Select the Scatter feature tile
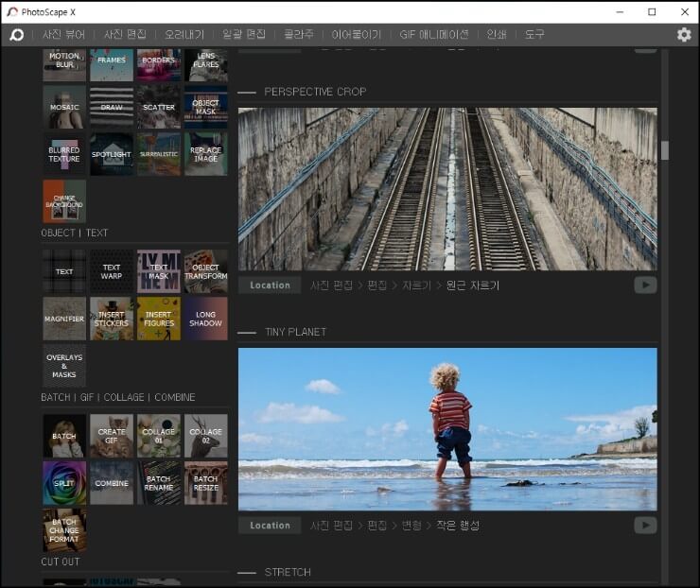This screenshot has width=700, height=588. pos(159,107)
